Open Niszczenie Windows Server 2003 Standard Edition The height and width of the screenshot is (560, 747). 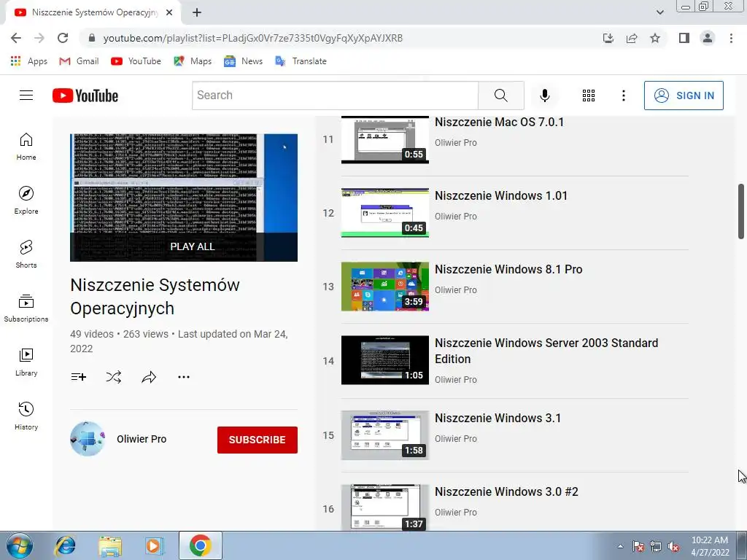coord(546,351)
